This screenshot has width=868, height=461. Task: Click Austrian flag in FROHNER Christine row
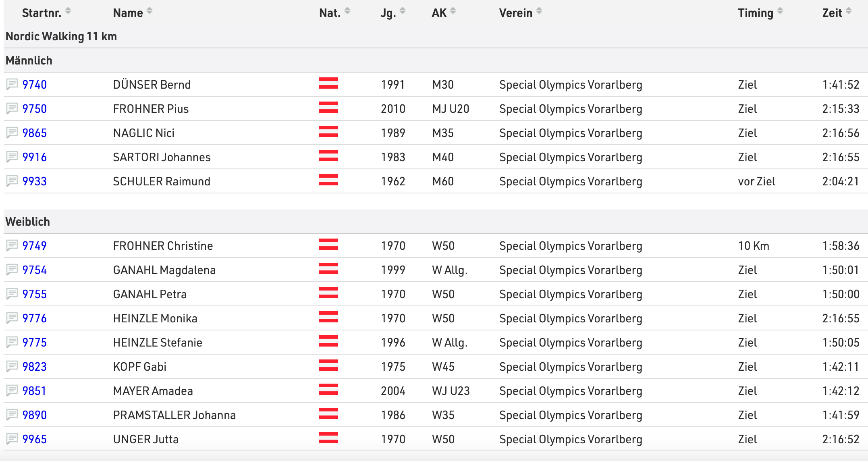tap(328, 244)
